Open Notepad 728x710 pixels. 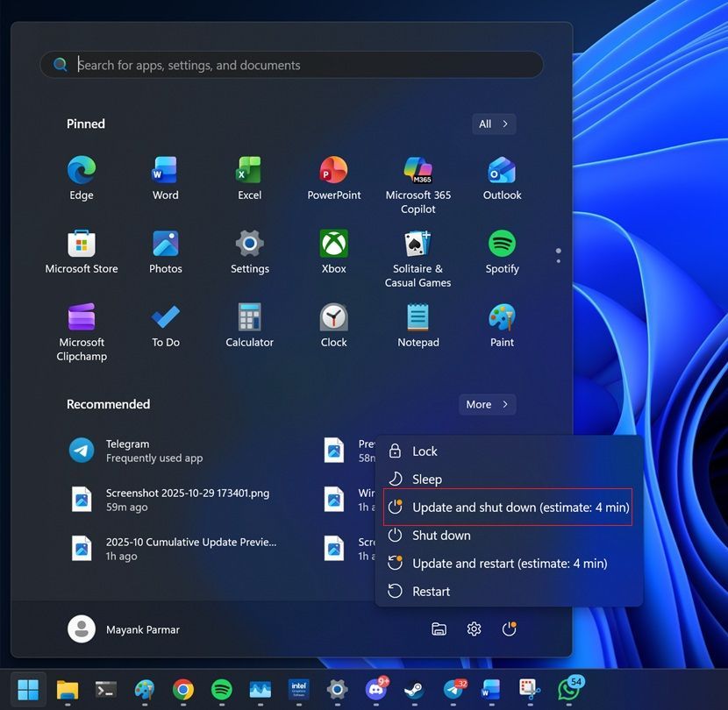[418, 316]
